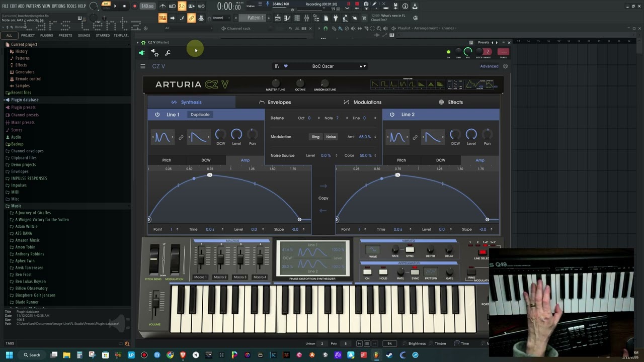Click the FL Studio stop button
Viewport: 644px width, 362px height.
(x=124, y=6)
